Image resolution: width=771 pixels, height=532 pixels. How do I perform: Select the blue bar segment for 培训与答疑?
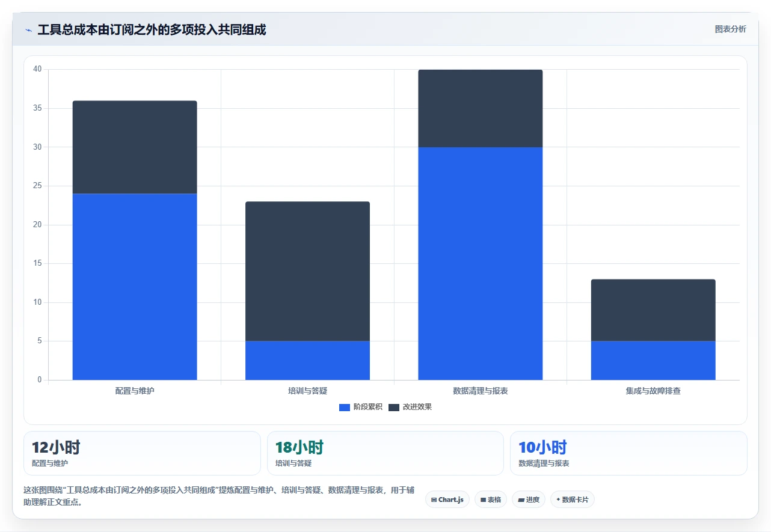307,361
